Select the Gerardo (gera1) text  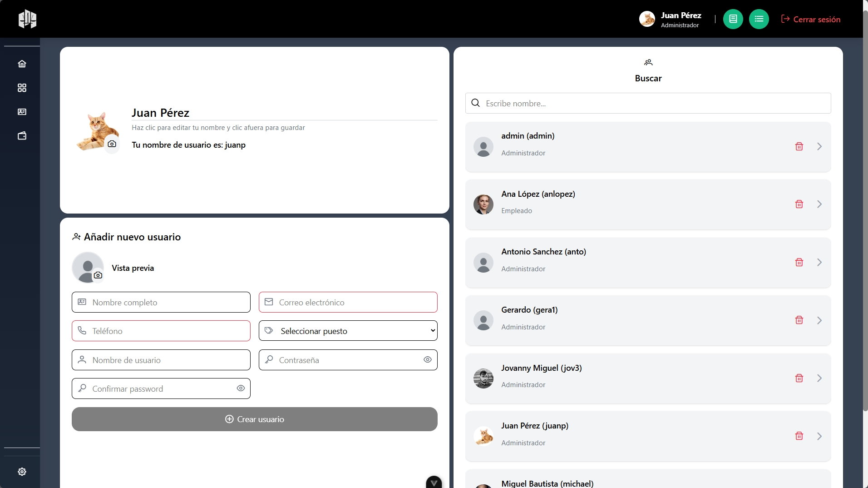point(529,310)
